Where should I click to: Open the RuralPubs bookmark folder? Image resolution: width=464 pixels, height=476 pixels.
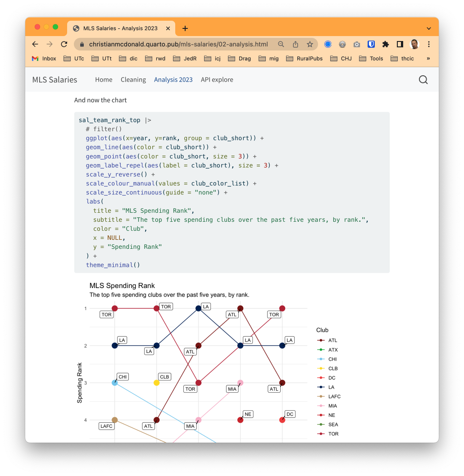[x=305, y=59]
